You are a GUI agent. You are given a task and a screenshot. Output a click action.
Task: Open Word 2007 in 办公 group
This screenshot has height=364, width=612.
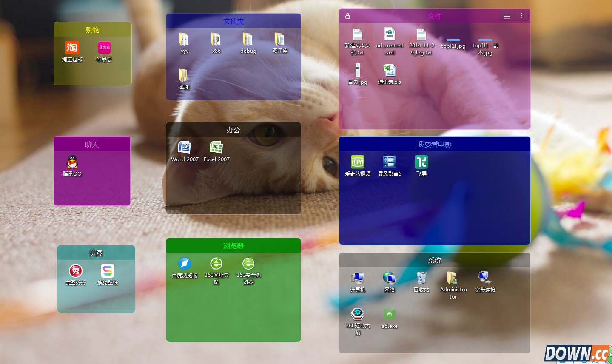point(185,148)
